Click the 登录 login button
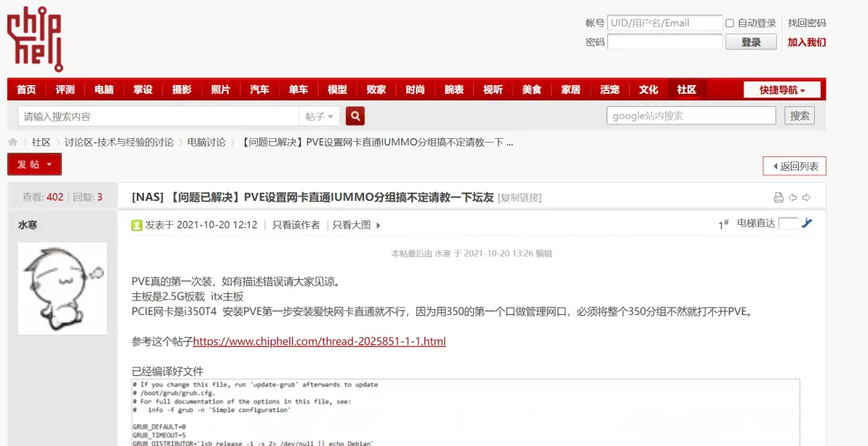 click(x=751, y=42)
